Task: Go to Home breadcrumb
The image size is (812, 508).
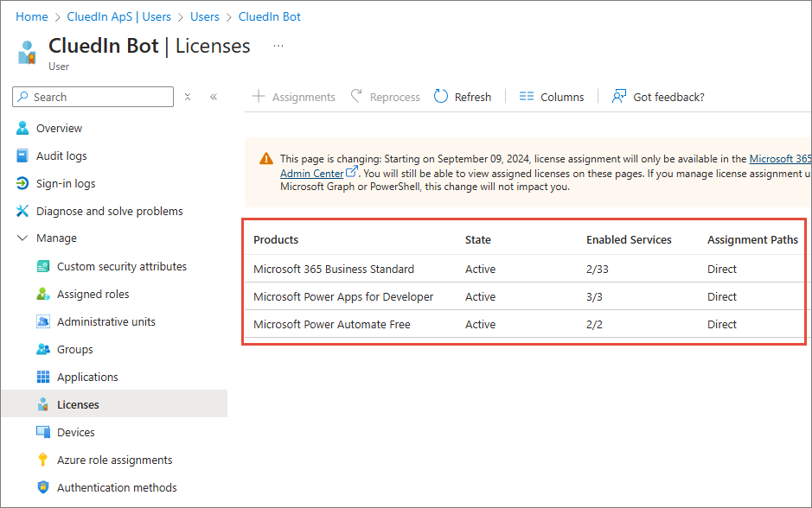Action: tap(32, 16)
